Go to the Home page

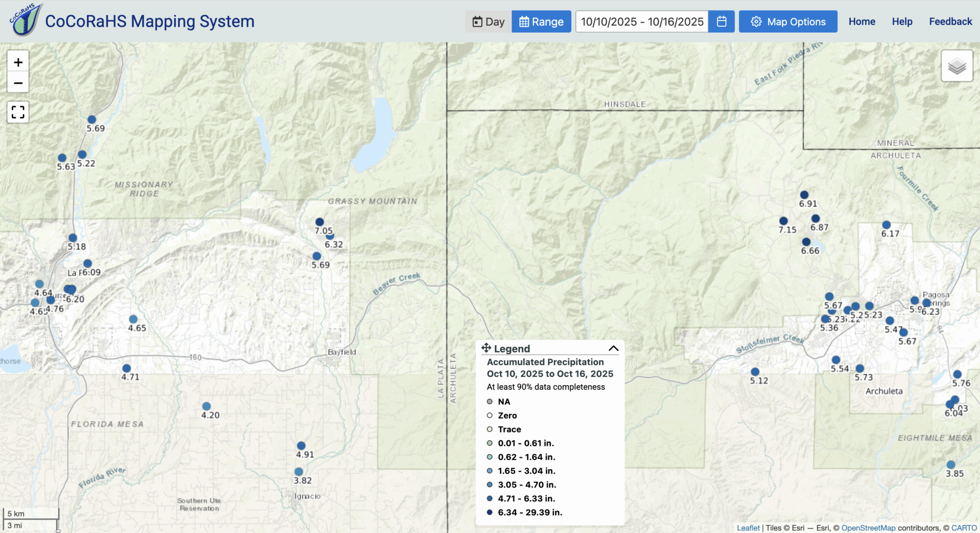862,22
